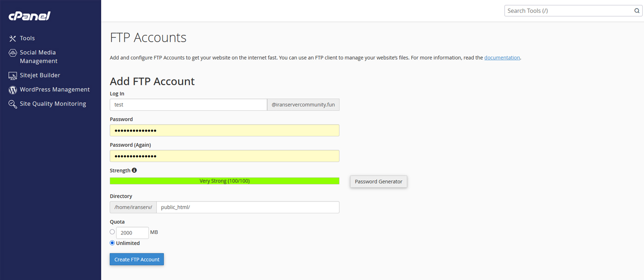Click the Strength info icon

point(134,170)
